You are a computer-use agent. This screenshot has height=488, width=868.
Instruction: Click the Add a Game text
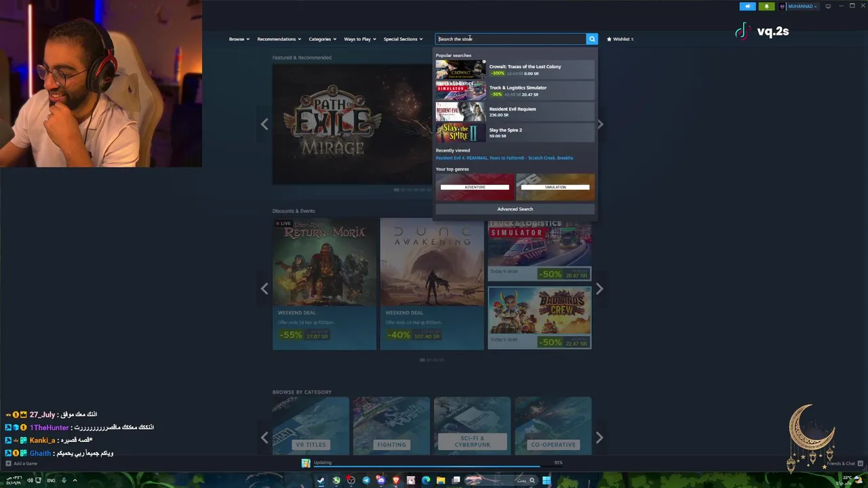pyautogui.click(x=26, y=464)
